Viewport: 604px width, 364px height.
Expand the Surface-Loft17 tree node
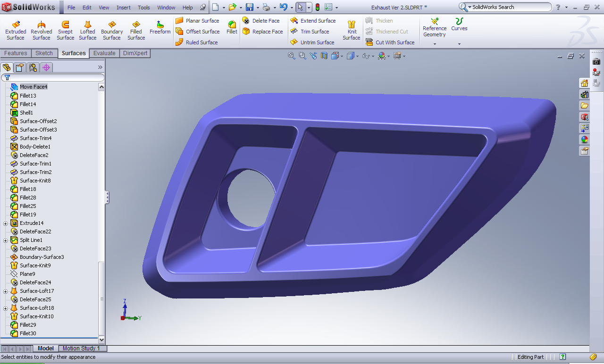[x=6, y=291]
